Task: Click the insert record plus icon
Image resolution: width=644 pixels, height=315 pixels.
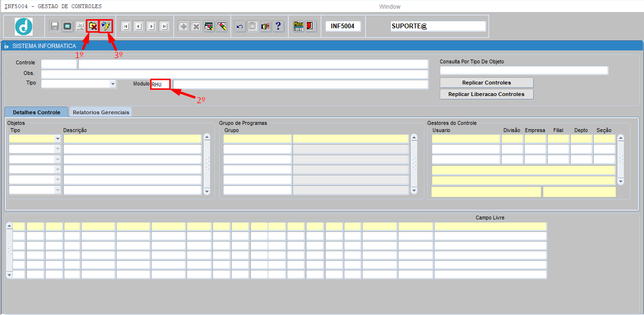Action: click(x=183, y=26)
